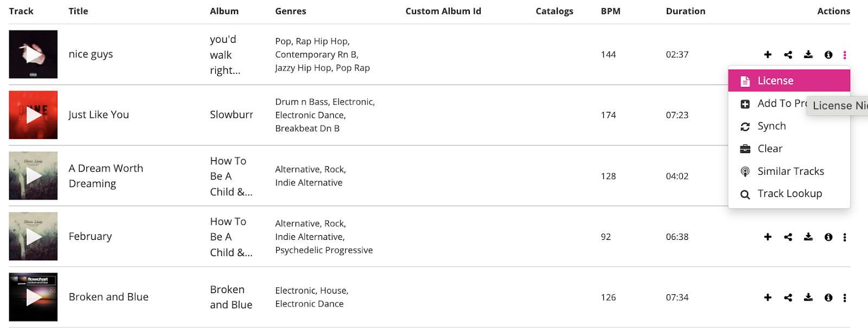Download the February track

[808, 237]
